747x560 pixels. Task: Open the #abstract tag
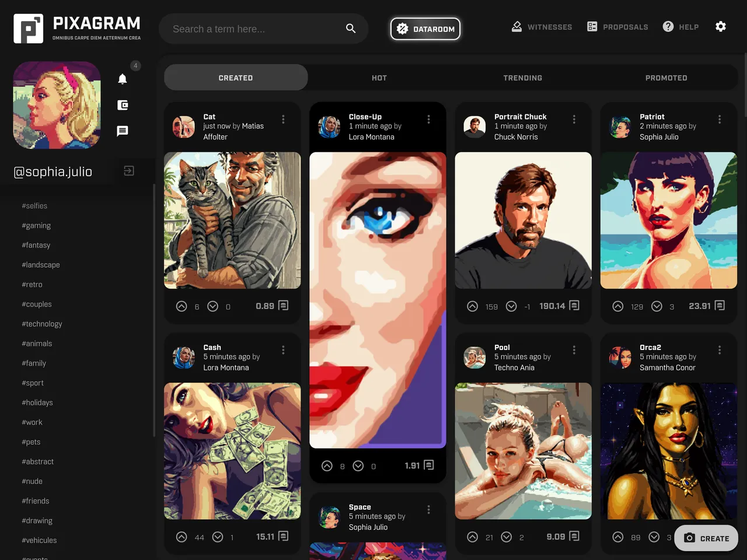point(38,461)
